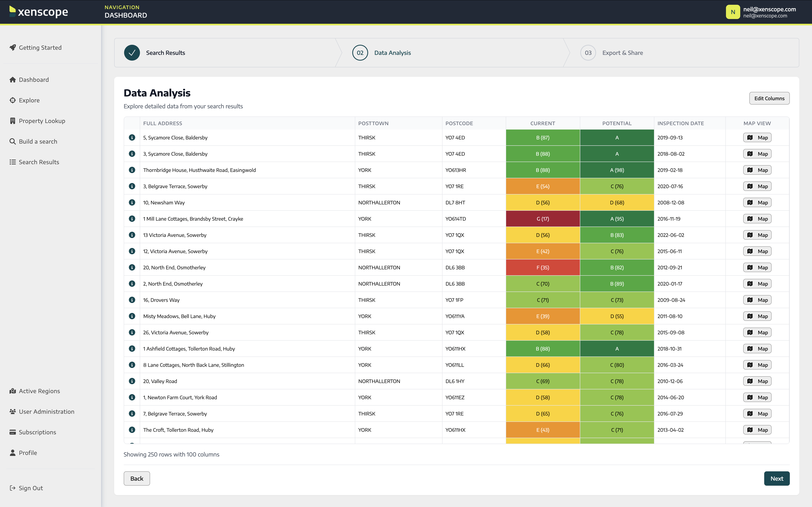Click the xenscope logo icon
The width and height of the screenshot is (812, 507).
point(12,11)
